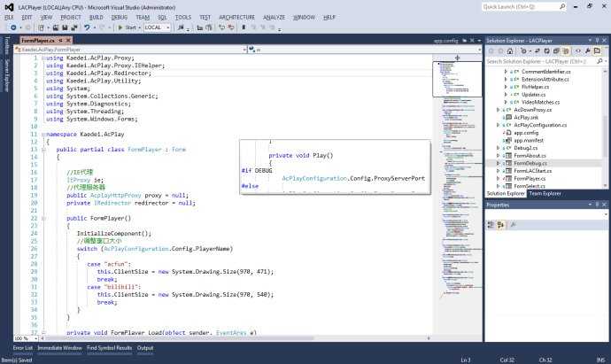Click the editor horizontal scrollbar thumb

coord(179,338)
